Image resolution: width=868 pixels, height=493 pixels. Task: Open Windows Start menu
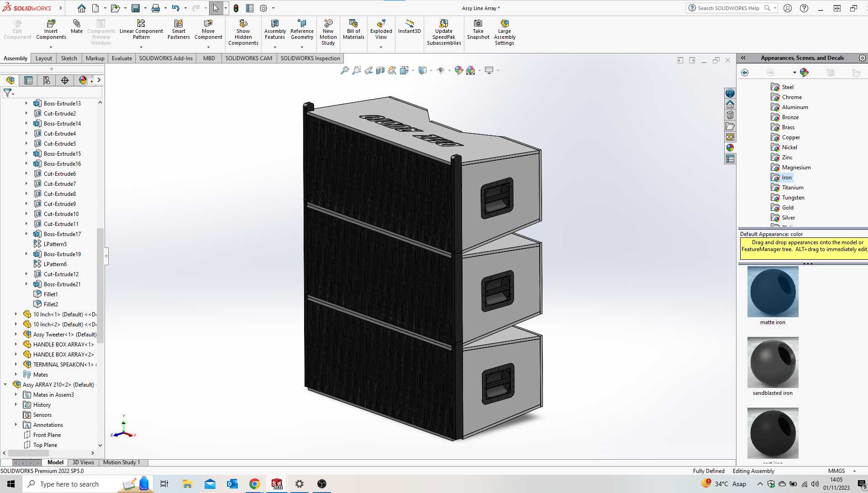coord(11,484)
